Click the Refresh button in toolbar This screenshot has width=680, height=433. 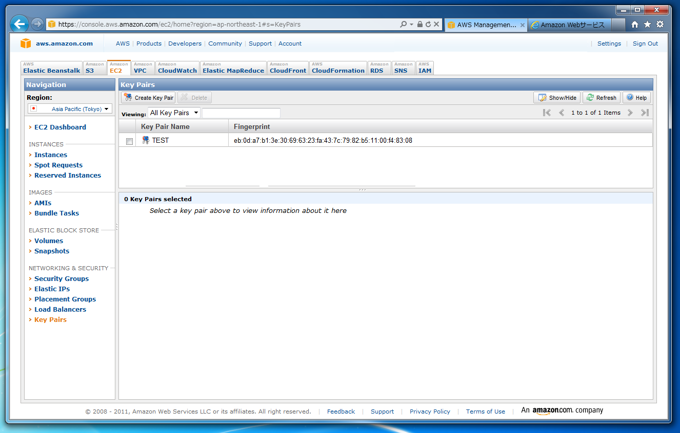[602, 98]
